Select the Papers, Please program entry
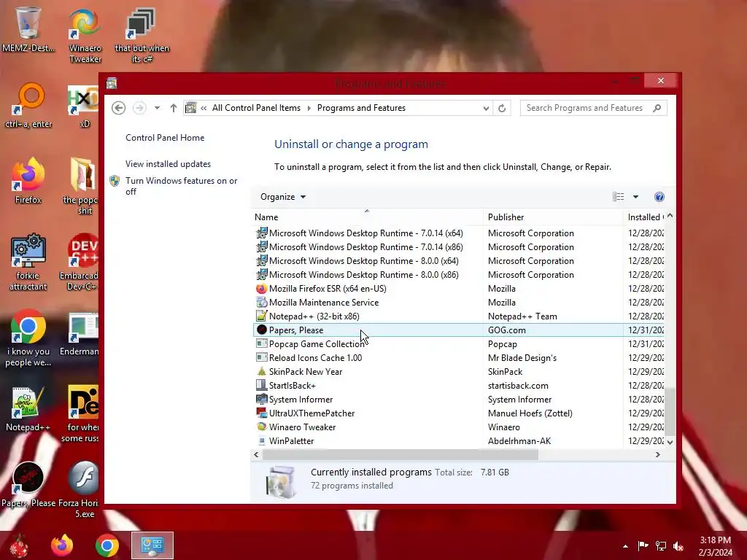The width and height of the screenshot is (747, 560). [459, 330]
